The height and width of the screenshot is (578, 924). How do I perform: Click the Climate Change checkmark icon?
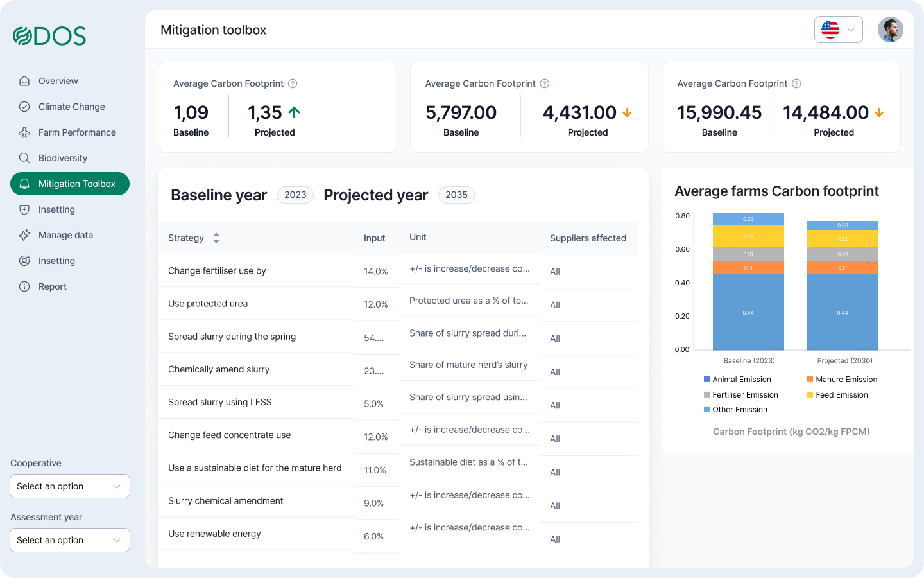(x=24, y=107)
